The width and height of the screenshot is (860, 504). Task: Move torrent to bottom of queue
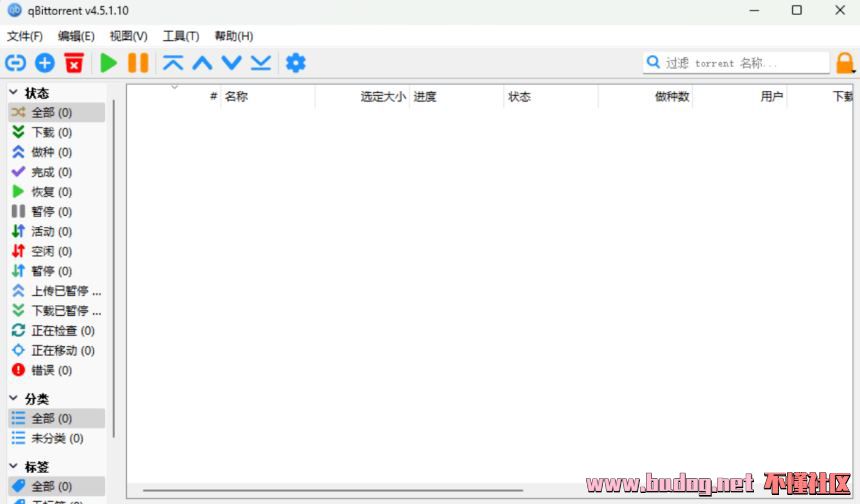(261, 63)
